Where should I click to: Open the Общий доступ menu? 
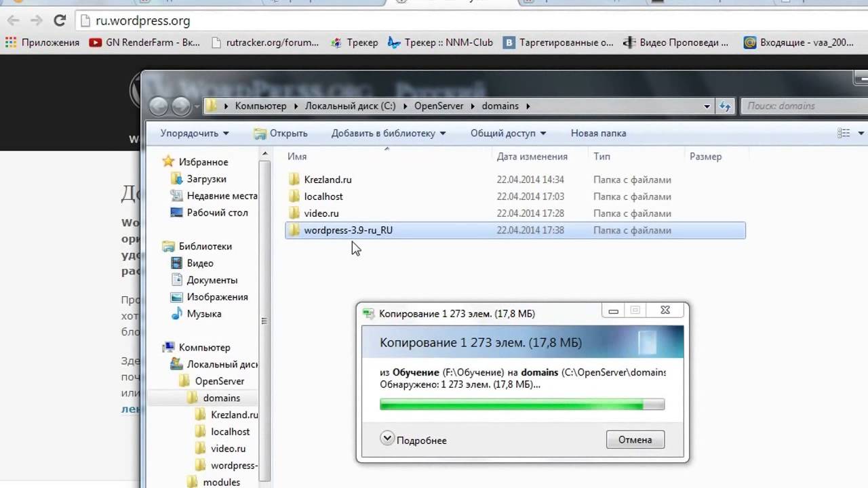(508, 133)
